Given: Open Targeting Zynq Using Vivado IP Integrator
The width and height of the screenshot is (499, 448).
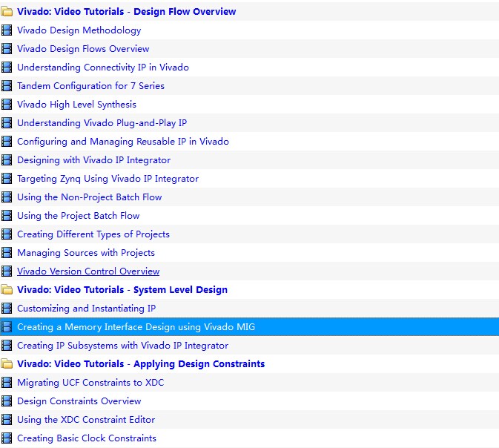Looking at the screenshot, I should (108, 179).
